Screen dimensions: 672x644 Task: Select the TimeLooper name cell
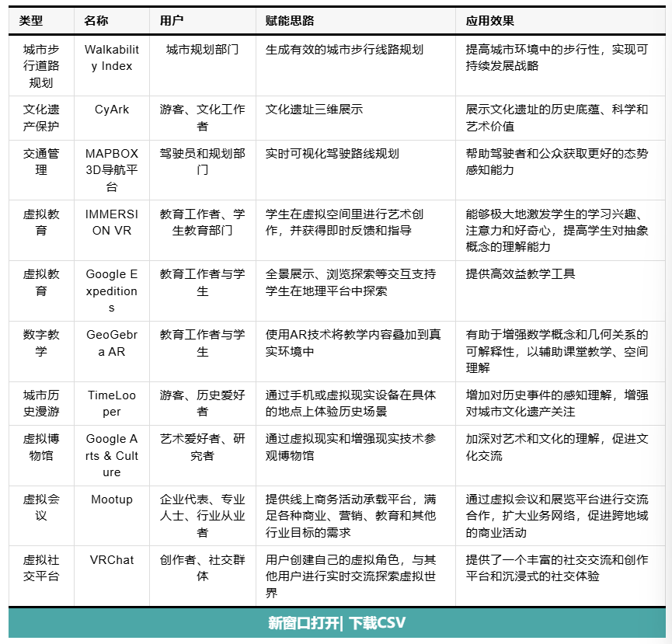(x=112, y=403)
